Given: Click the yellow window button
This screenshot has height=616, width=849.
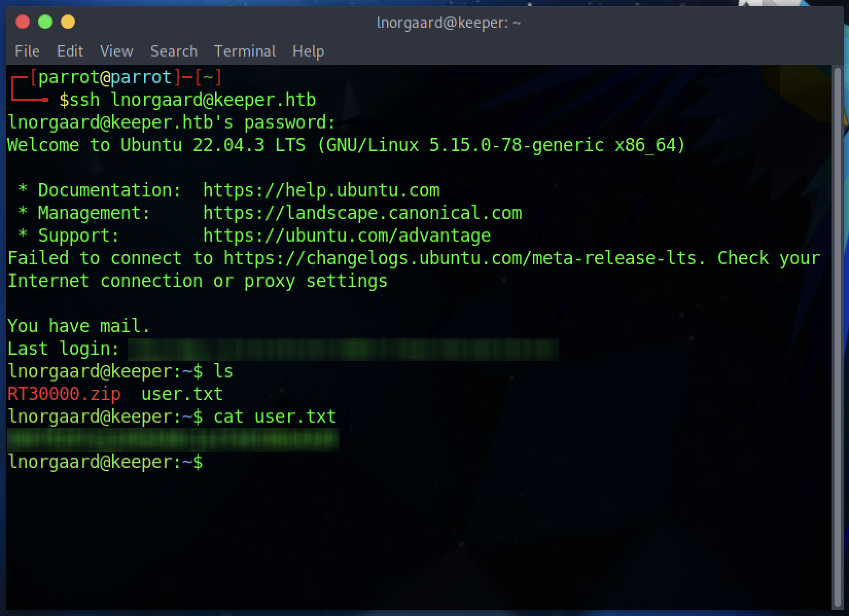Looking at the screenshot, I should [x=68, y=22].
